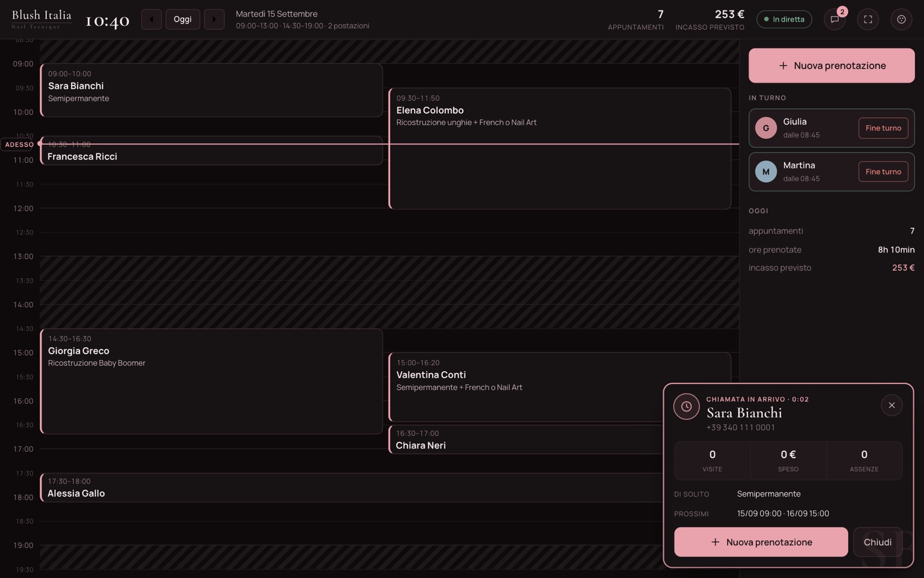Open Sara Bianchi 09:00 appointment
The image size is (924, 578).
pyautogui.click(x=211, y=90)
